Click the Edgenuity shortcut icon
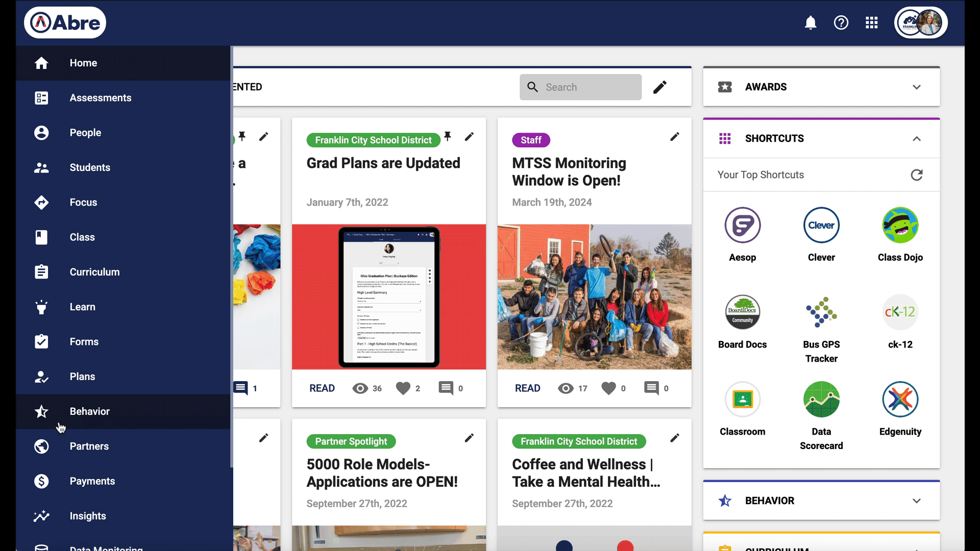This screenshot has width=980, height=551. click(x=900, y=399)
